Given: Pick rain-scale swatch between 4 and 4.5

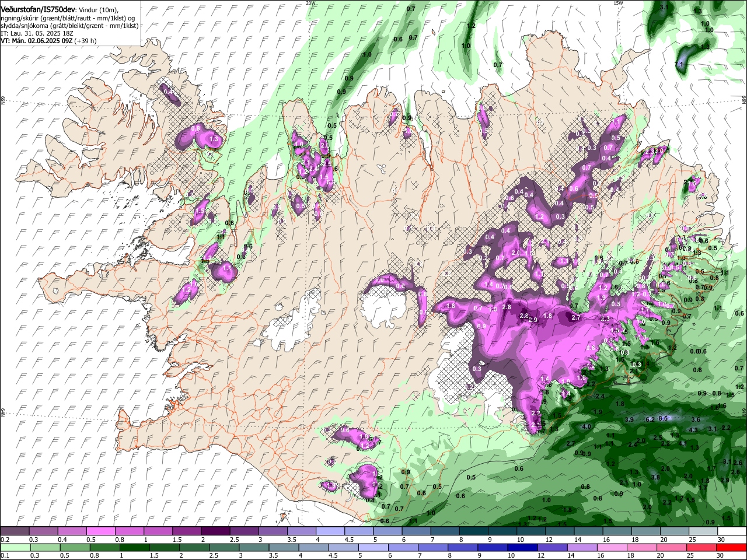Looking at the screenshot, I should 314,548.
